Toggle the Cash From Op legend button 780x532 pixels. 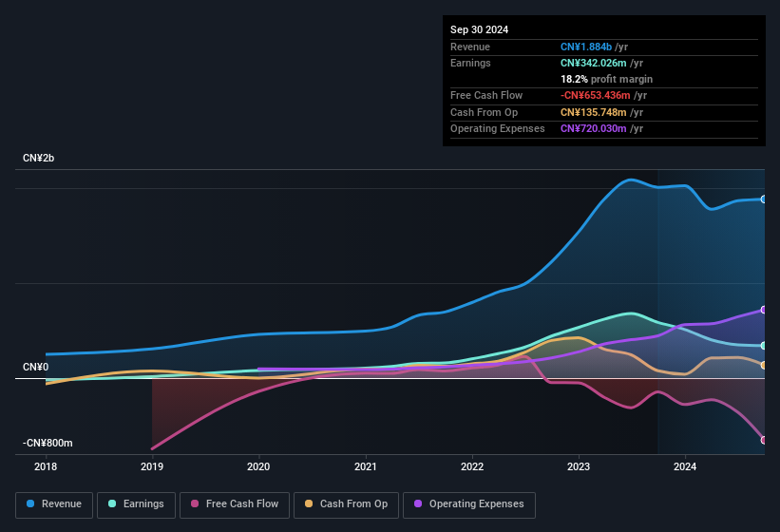346,504
